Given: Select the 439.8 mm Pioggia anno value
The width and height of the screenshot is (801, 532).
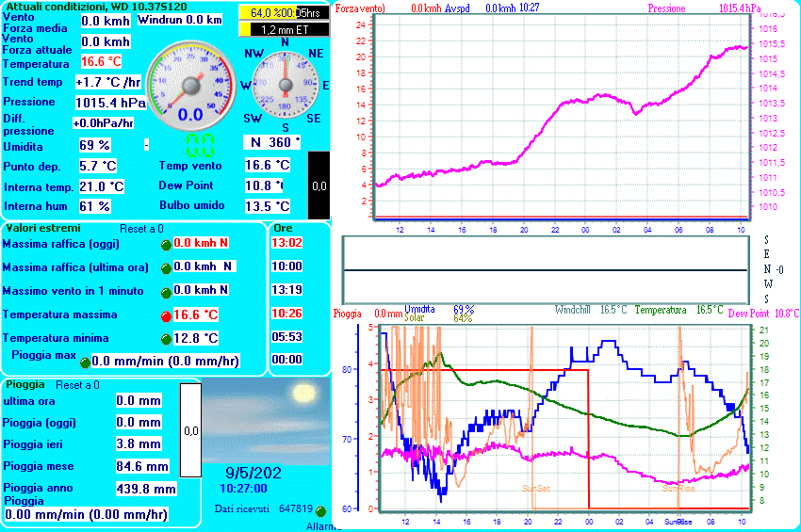Looking at the screenshot, I should pos(145,489).
